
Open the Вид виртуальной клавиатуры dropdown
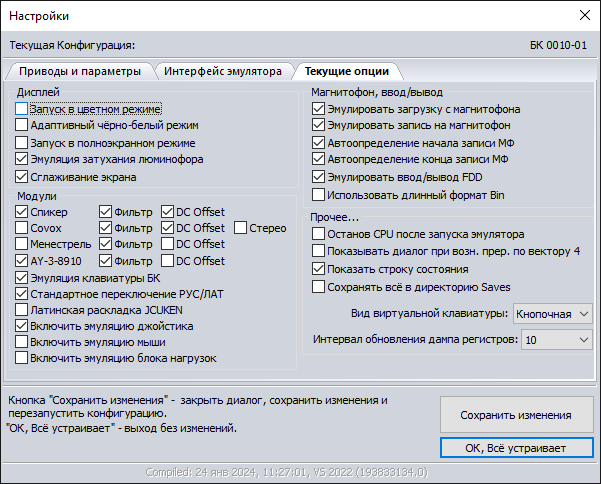[553, 314]
